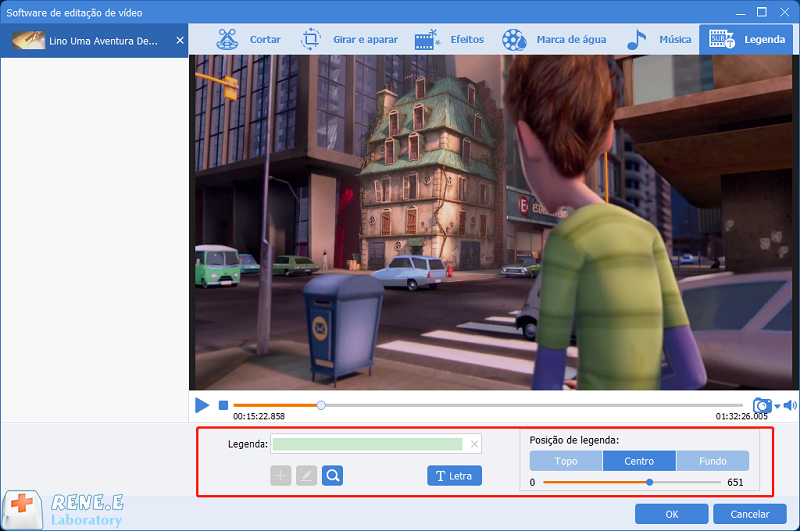This screenshot has width=800, height=531.
Task: Switch to the Girar e aparar tab
Action: 365,39
